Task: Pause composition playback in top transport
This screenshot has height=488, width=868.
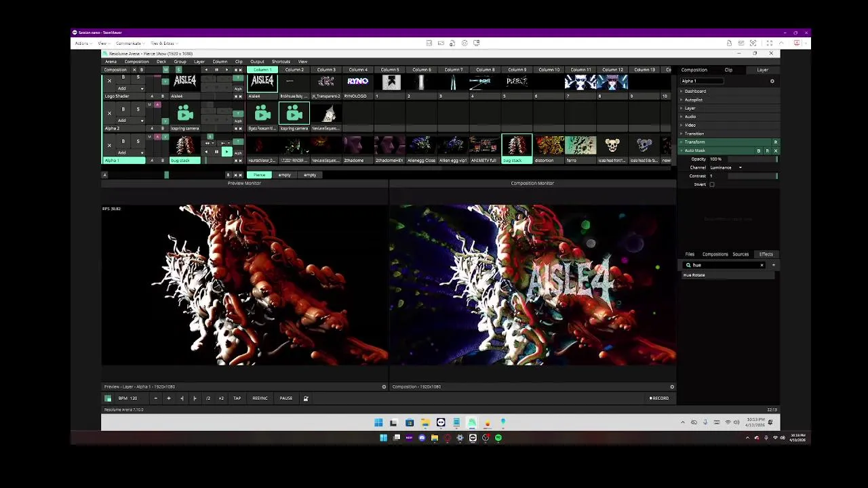Action: 216,70
